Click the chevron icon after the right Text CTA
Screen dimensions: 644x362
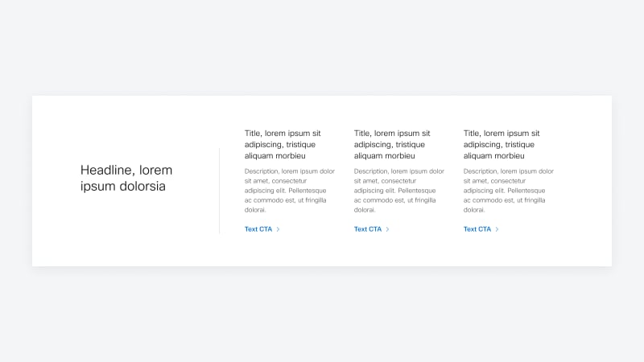[x=497, y=229]
